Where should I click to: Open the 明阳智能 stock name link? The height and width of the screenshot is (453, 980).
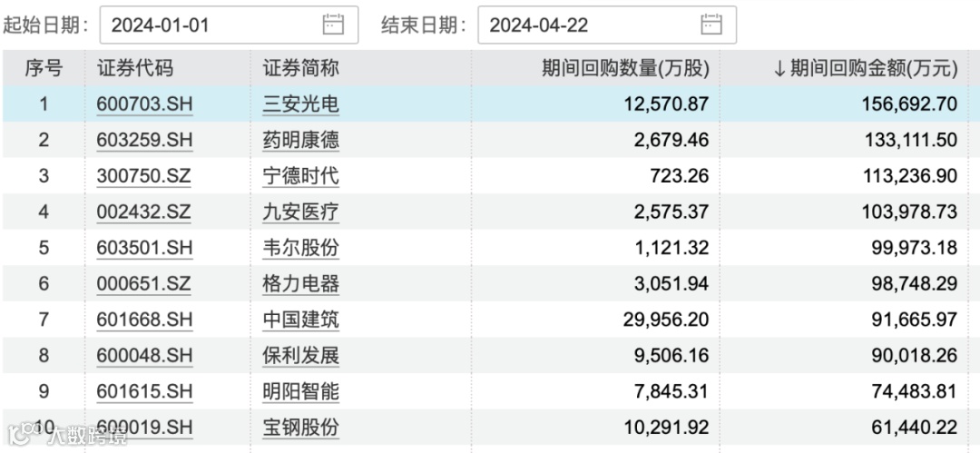[x=300, y=391]
